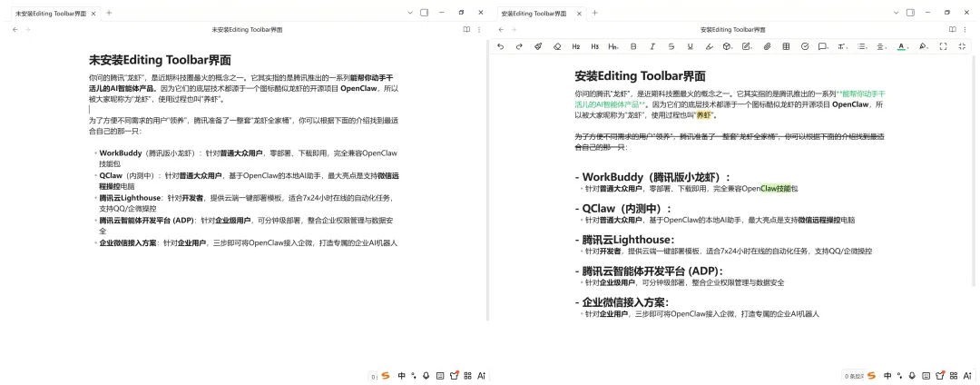The width and height of the screenshot is (980, 385).
Task: Click the green-underlined font color A
Action: point(901,46)
